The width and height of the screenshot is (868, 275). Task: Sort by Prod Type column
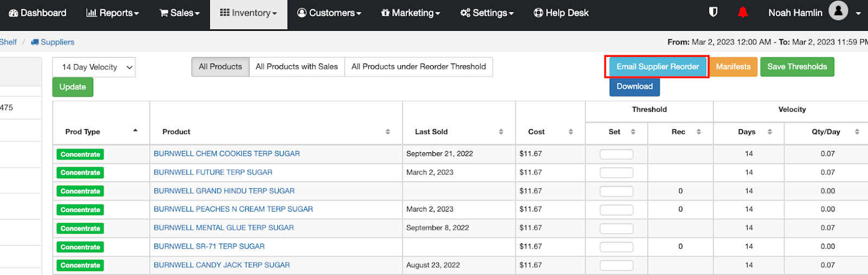(101, 132)
